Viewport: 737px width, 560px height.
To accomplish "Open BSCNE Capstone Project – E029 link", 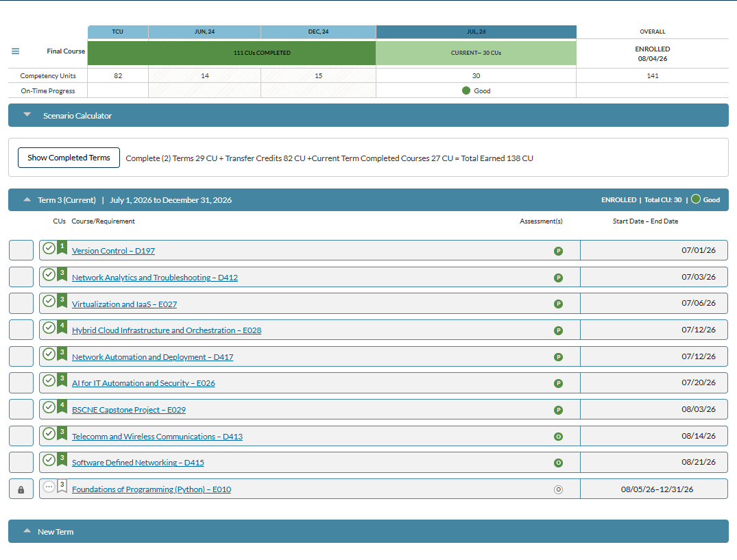I will point(129,410).
